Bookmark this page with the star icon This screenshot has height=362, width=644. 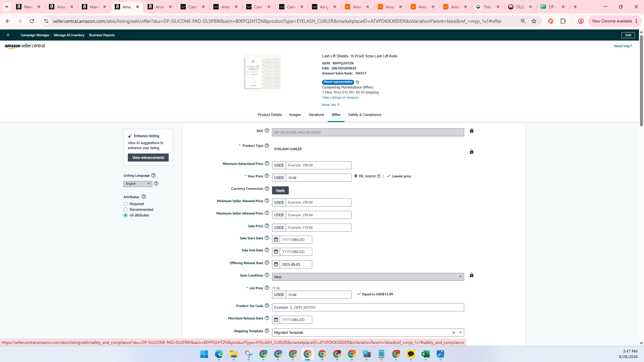pyautogui.click(x=534, y=21)
